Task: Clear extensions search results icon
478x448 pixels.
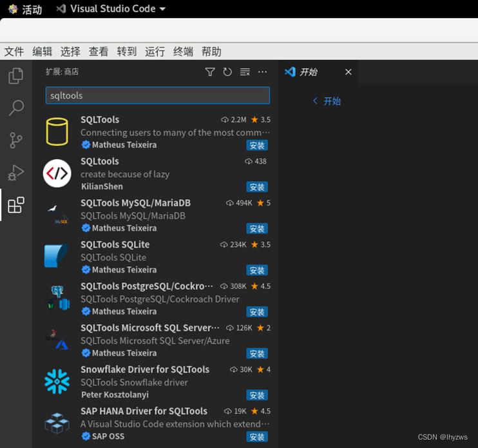Action: click(245, 72)
